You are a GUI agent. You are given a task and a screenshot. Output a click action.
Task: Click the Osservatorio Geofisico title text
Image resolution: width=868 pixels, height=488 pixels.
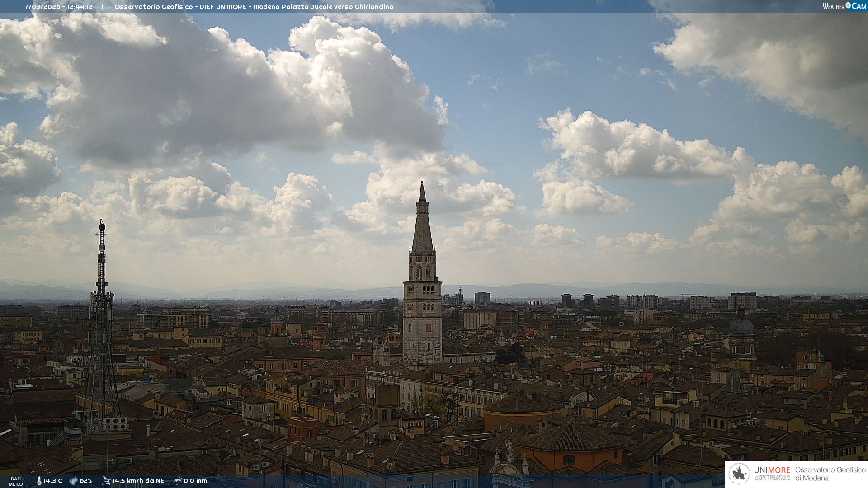tap(254, 7)
